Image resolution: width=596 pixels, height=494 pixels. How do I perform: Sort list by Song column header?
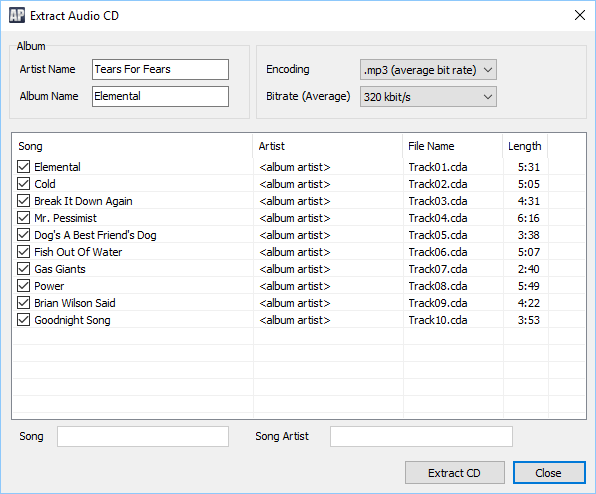click(x=133, y=146)
